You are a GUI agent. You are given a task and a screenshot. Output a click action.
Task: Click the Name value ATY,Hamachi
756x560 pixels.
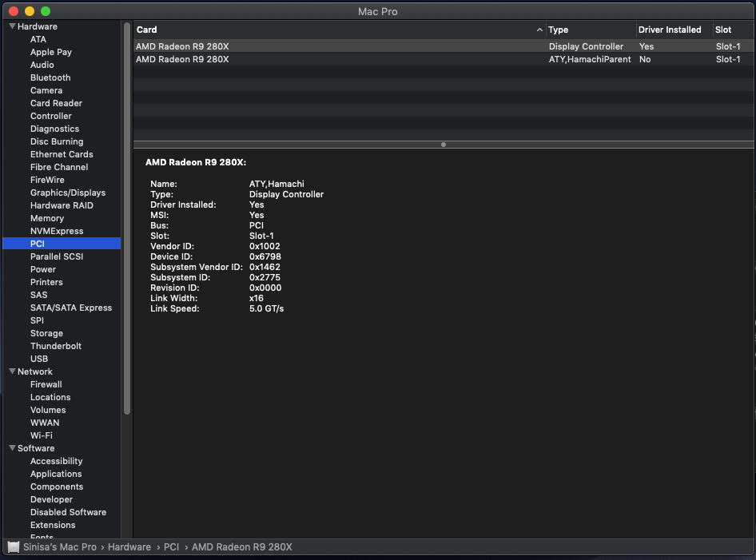tap(277, 184)
